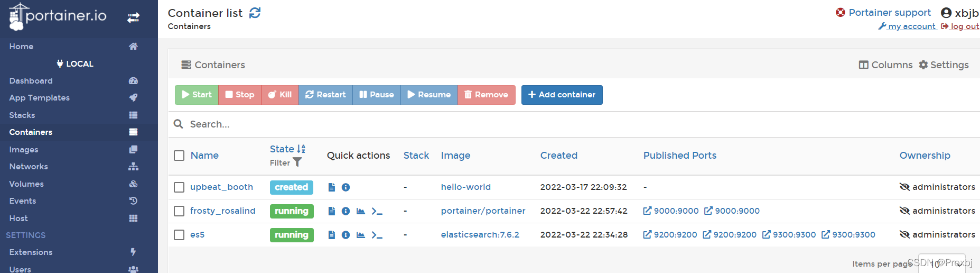Toggle the select-all containers checkbox
Image resolution: width=980 pixels, height=273 pixels.
pyautogui.click(x=179, y=156)
